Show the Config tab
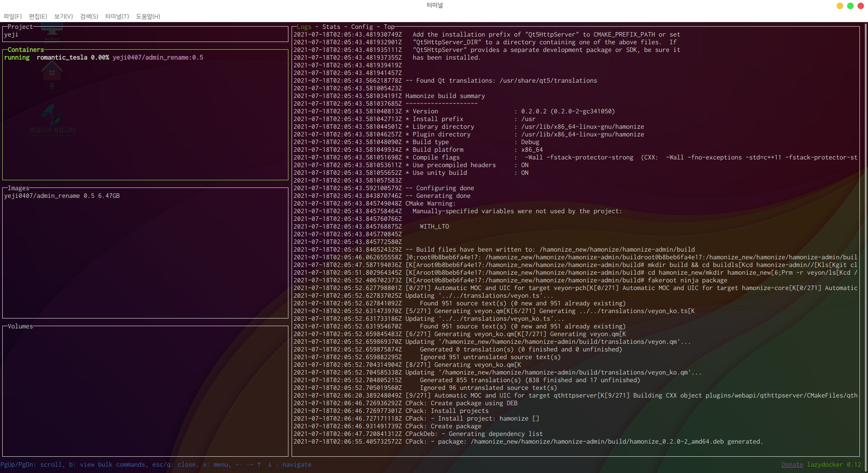Image resolution: width=868 pixels, height=473 pixels. coord(362,27)
